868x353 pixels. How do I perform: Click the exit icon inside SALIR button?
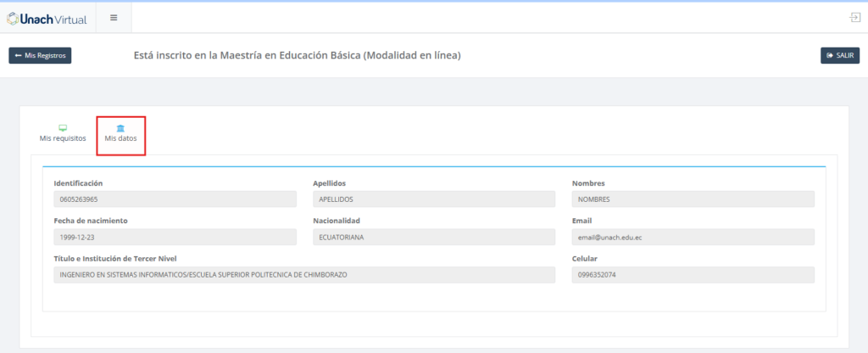[x=829, y=55]
